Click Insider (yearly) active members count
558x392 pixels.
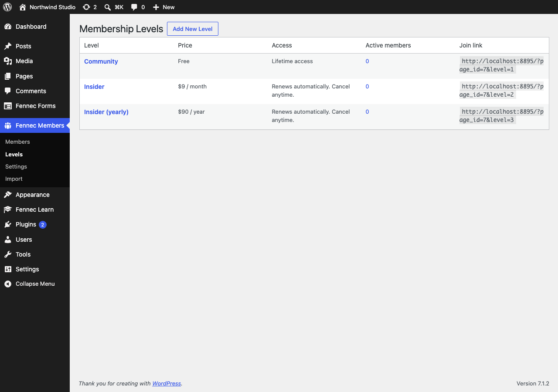point(367,112)
